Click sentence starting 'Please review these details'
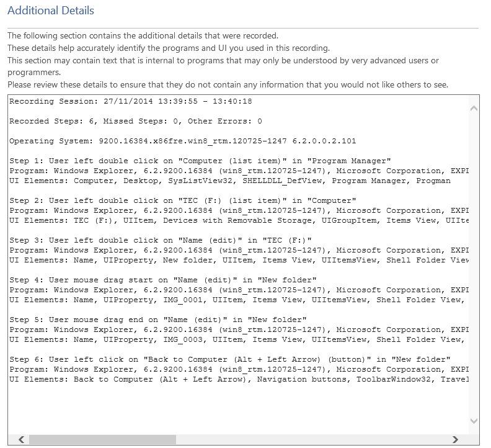 tap(228, 84)
